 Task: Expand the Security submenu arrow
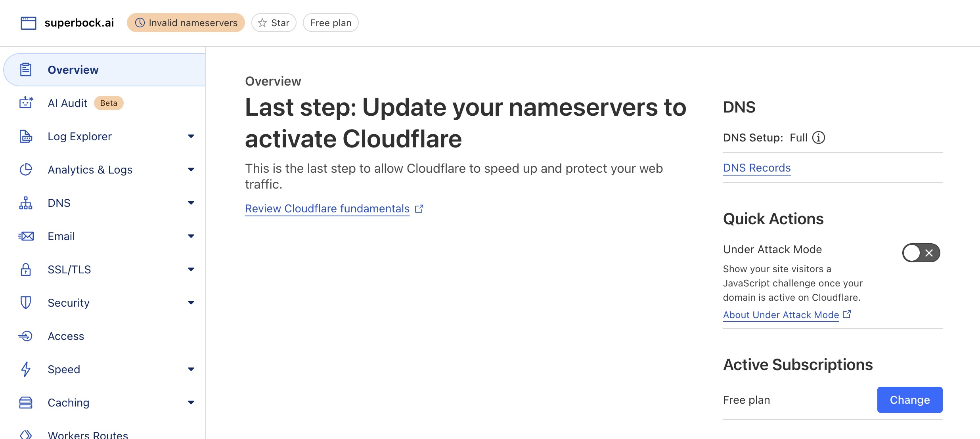tap(191, 303)
